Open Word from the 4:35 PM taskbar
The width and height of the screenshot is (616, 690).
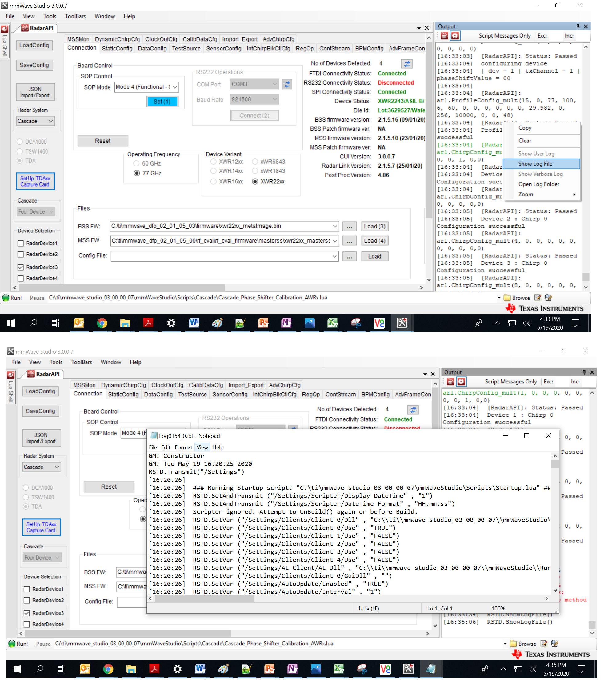coord(200,669)
